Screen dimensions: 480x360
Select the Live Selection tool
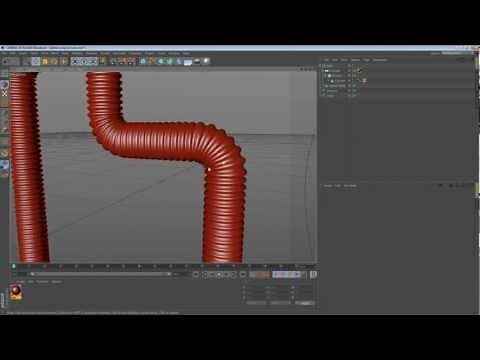[x=26, y=61]
